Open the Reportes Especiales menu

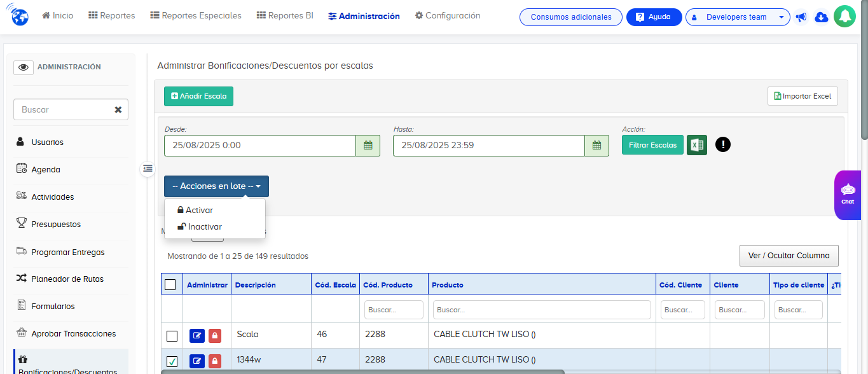(x=196, y=16)
